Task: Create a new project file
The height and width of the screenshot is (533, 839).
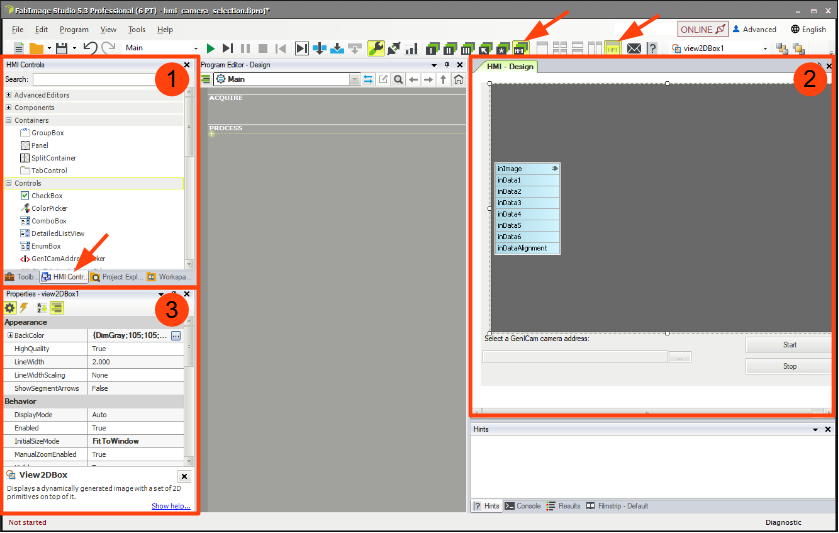Action: tap(19, 48)
